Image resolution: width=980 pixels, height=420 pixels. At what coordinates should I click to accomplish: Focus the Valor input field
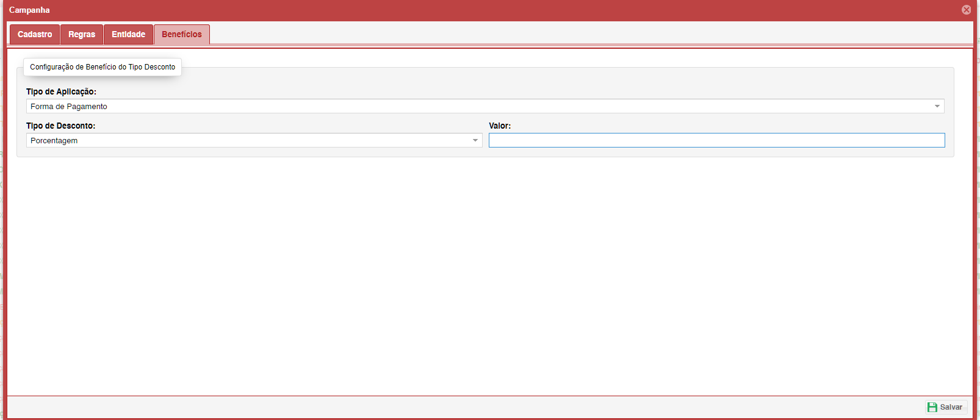pos(716,141)
